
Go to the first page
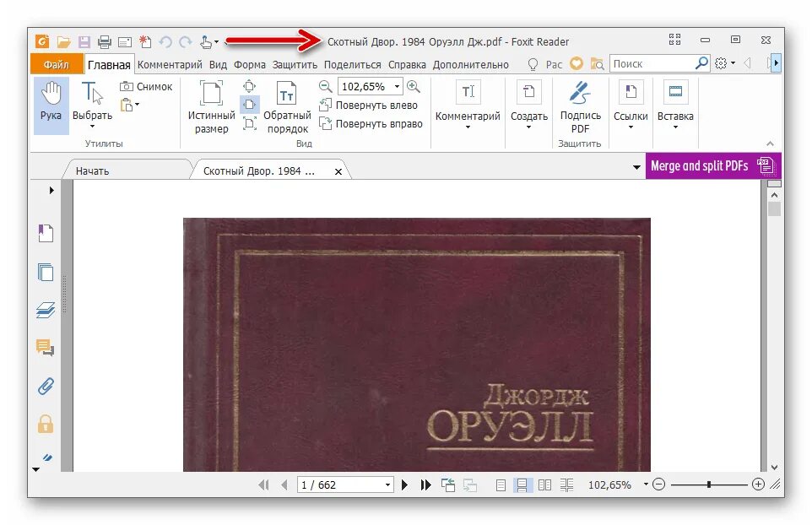[x=263, y=484]
